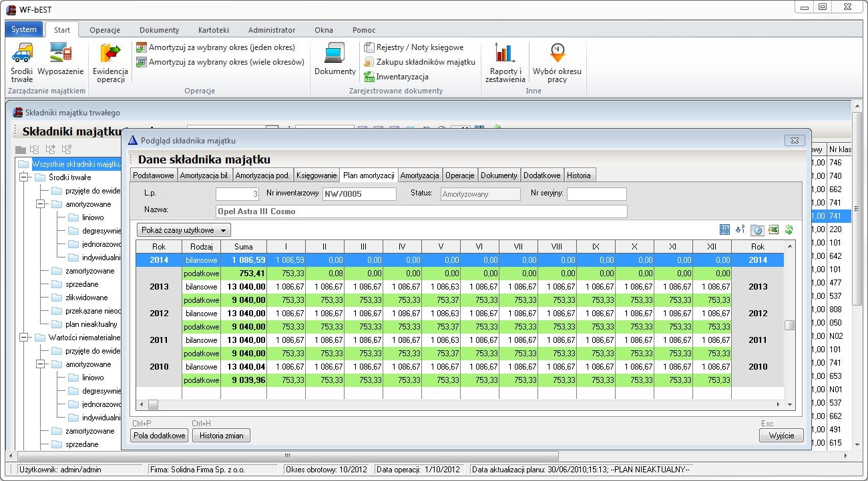Viewport: 868px width, 481px height.
Task: Select the zamortyzowane folder under Środki trwałe
Action: (90, 271)
